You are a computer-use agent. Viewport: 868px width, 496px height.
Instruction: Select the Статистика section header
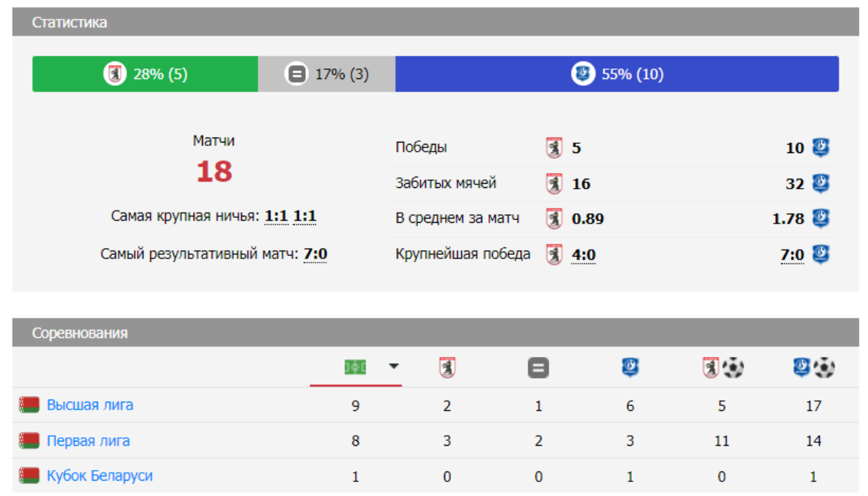pyautogui.click(x=69, y=22)
